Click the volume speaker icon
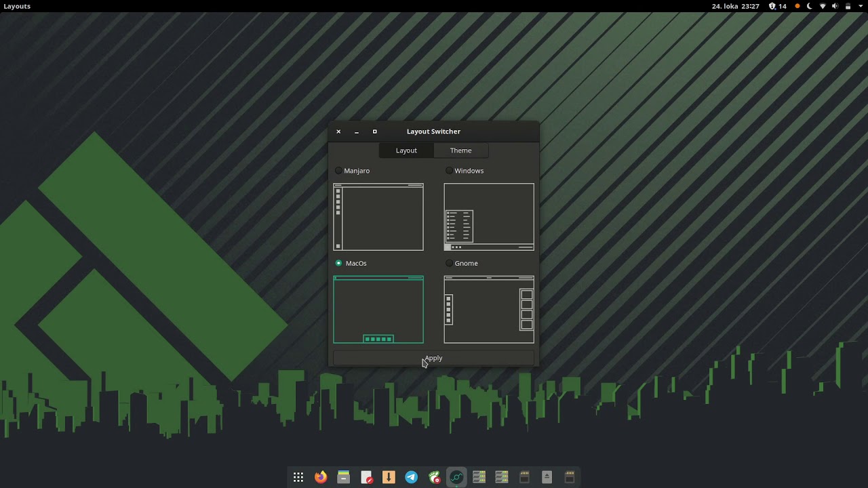This screenshot has width=868, height=488. (x=835, y=6)
